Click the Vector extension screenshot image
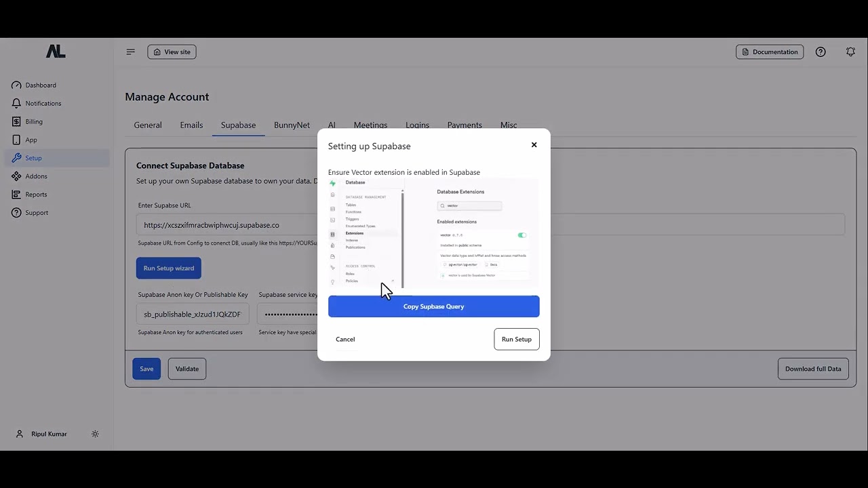This screenshot has width=868, height=488. coord(434,233)
